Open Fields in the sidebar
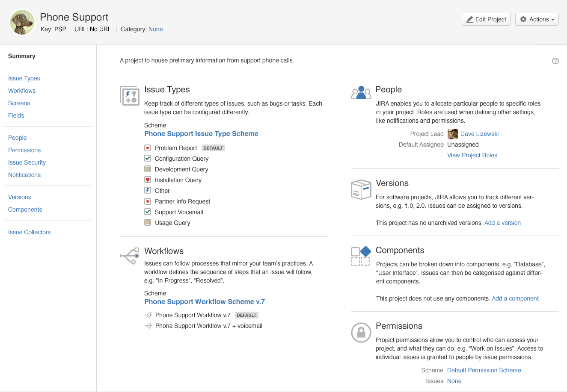This screenshot has height=392, width=567. (x=16, y=115)
